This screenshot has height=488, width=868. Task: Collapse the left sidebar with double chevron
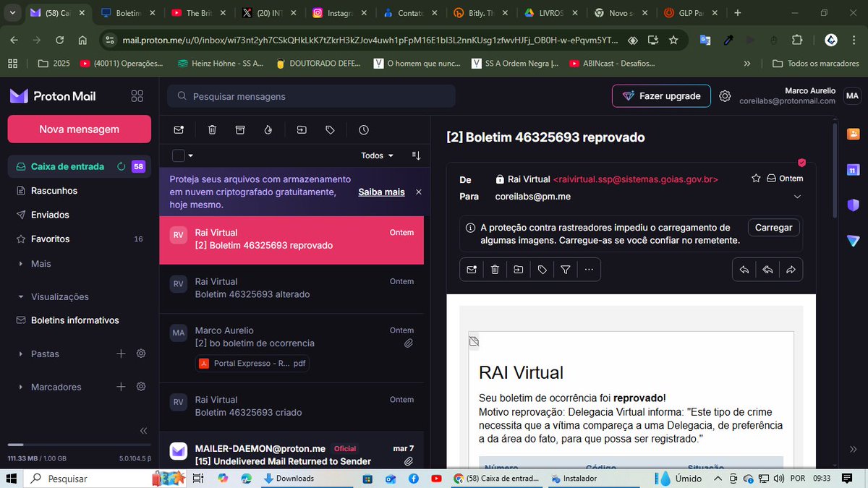click(143, 430)
